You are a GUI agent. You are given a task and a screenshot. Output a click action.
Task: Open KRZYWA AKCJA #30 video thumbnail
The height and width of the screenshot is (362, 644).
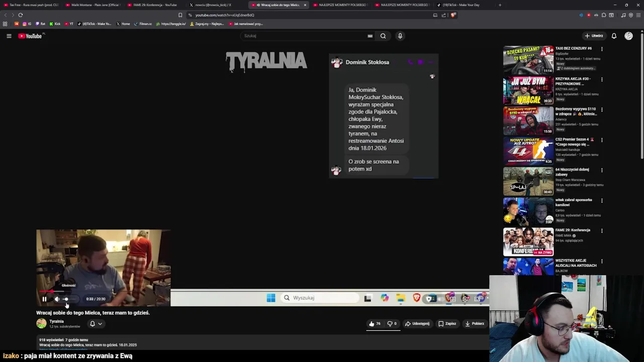coord(528,90)
